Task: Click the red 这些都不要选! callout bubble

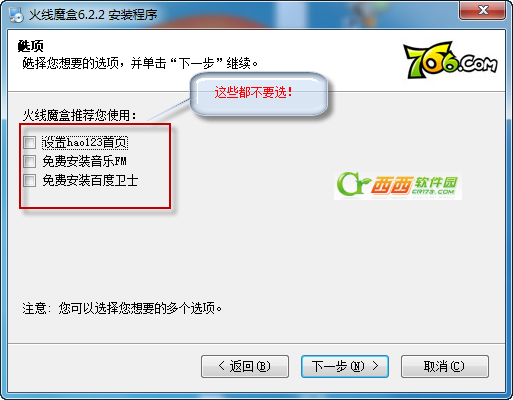Action: click(259, 94)
